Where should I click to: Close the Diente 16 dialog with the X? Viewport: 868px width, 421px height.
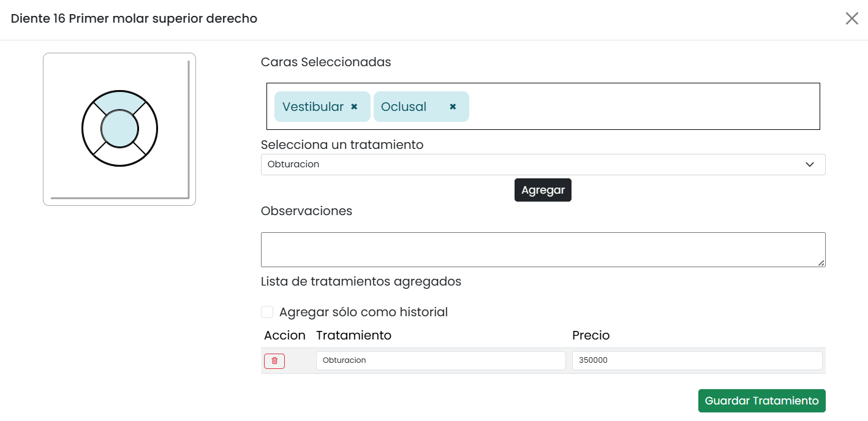[x=851, y=18]
